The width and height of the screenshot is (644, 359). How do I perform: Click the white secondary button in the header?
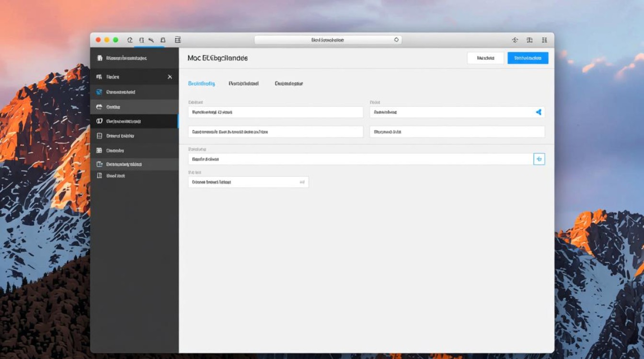[485, 58]
